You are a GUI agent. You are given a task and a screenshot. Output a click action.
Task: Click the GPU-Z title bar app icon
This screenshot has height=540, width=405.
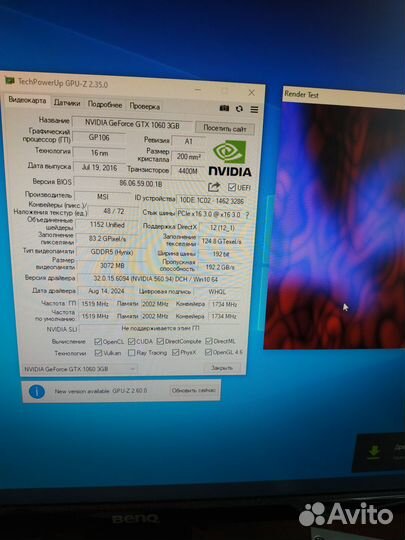click(x=10, y=81)
